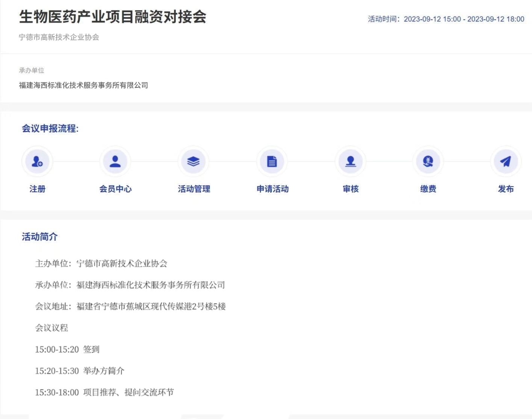Click the 会议议程 line
Screen dimensions: 532x419
pos(51,328)
